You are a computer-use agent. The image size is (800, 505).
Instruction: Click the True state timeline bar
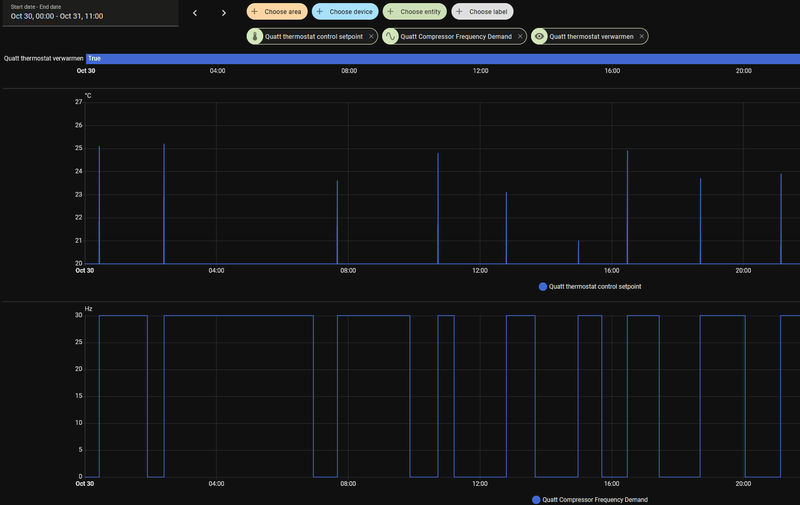(x=443, y=59)
